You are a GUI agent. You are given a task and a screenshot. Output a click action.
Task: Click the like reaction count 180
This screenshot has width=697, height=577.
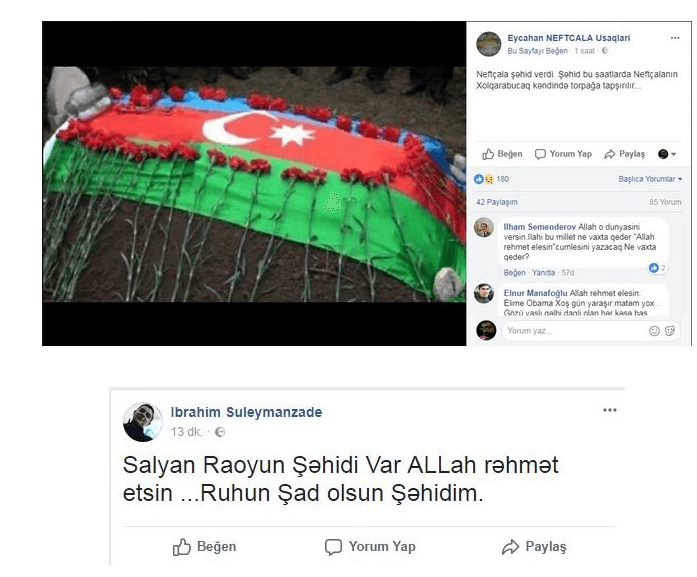pos(503,179)
